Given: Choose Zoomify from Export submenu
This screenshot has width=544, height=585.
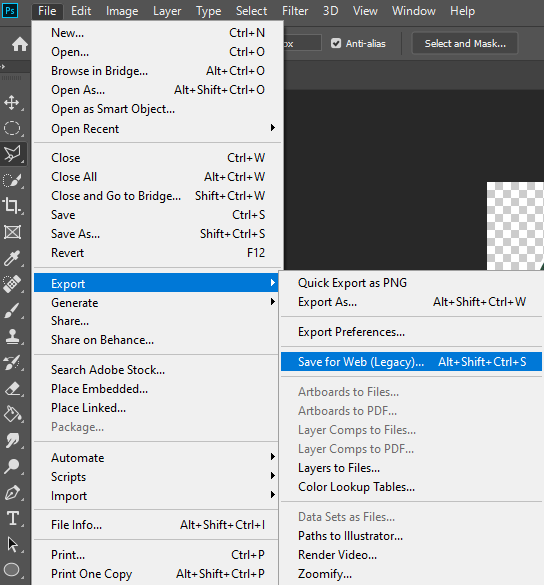Looking at the screenshot, I should pyautogui.click(x=411, y=574).
